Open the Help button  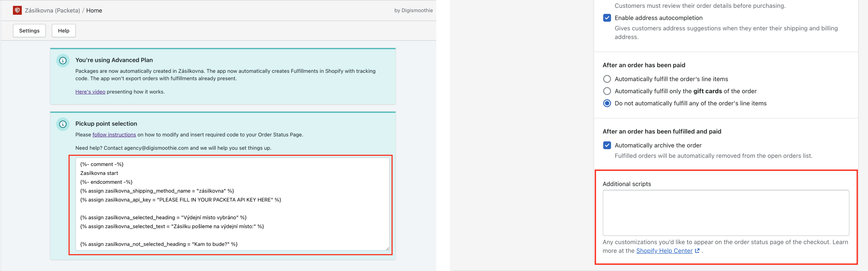64,31
